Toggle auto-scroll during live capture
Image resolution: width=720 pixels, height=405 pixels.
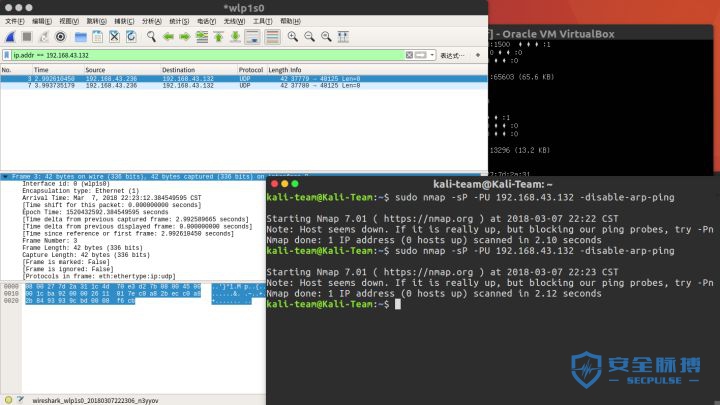253,37
